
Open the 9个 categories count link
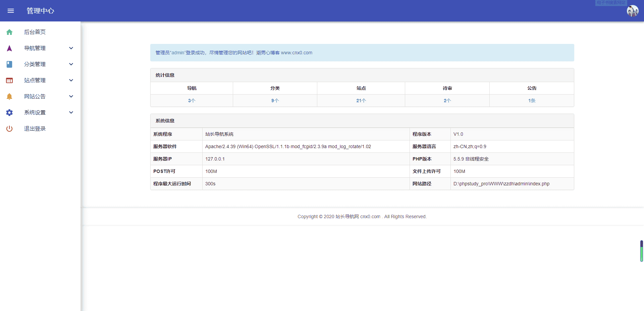pyautogui.click(x=275, y=101)
